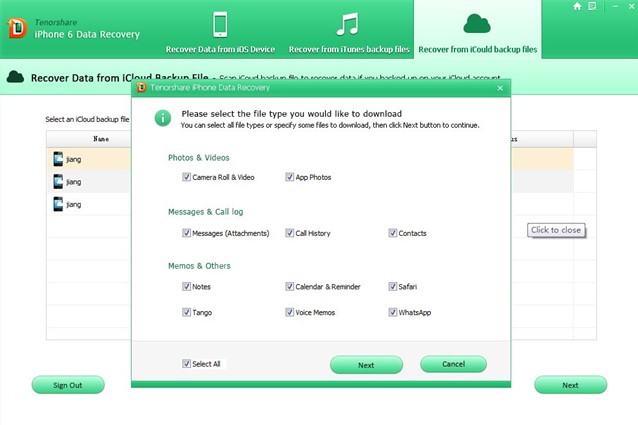Toggle the App Photos checkbox
The image size is (638, 425).
(x=289, y=177)
